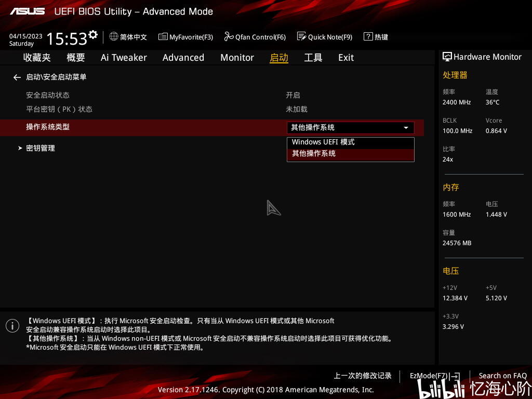Viewport: 532px width, 399px height.
Task: Select the 启动 tab
Action: click(279, 58)
